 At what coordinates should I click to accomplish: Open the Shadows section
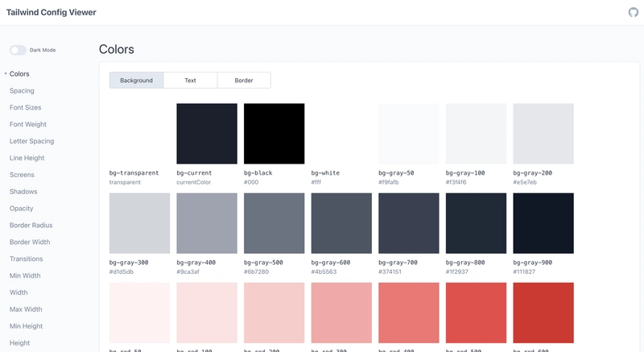coord(23,192)
